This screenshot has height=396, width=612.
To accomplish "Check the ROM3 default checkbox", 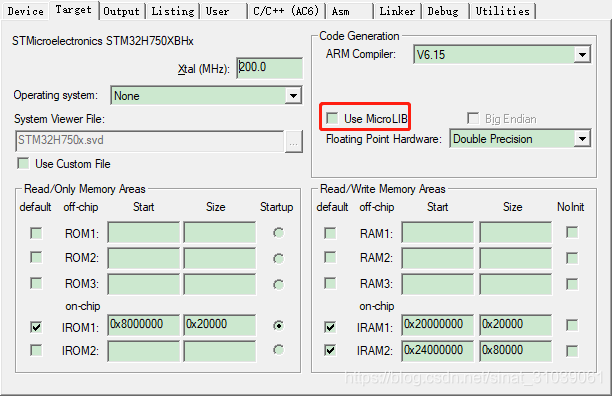I will tap(36, 283).
